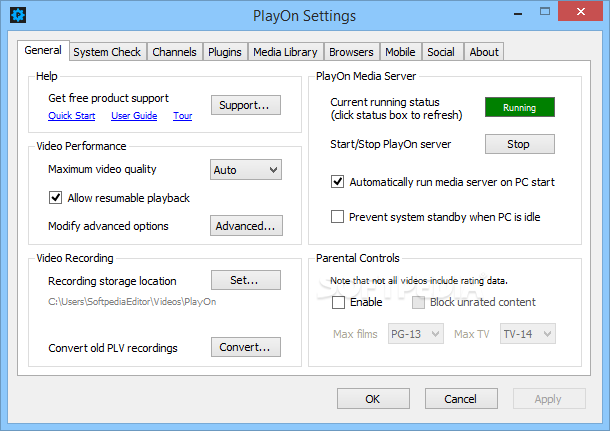This screenshot has width=610, height=431.
Task: Click the Cancel button
Action: coord(461,399)
